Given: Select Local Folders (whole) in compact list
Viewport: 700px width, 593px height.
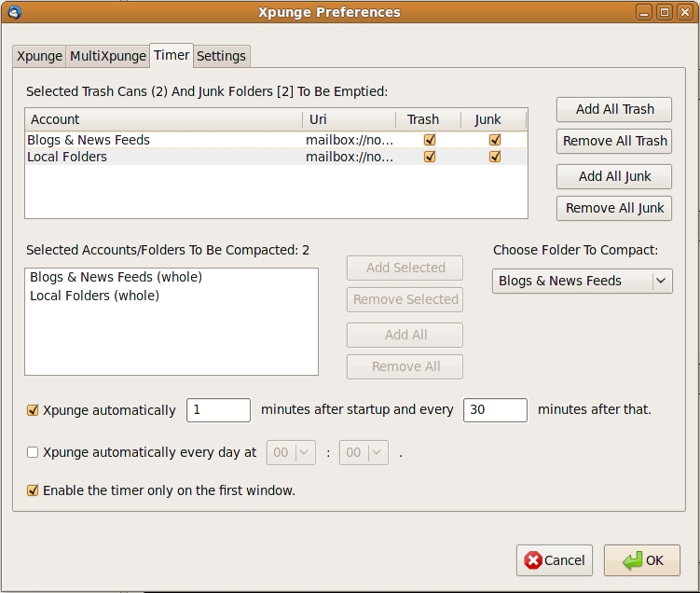Looking at the screenshot, I should (x=94, y=296).
